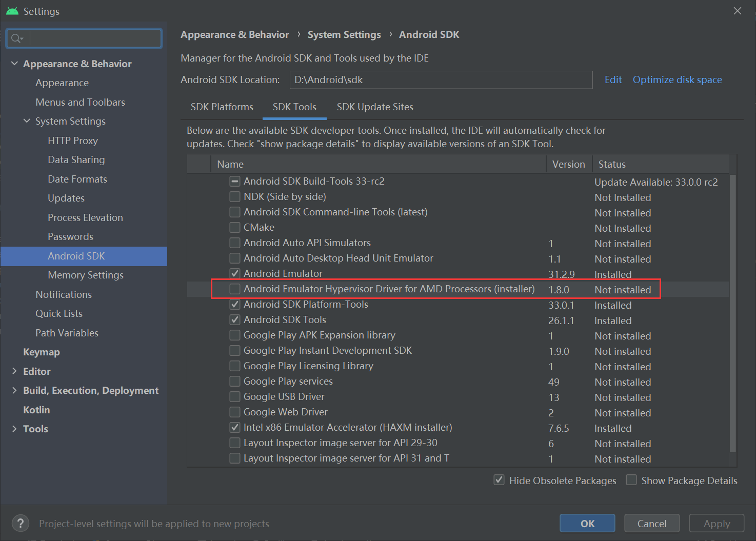The image size is (756, 541).
Task: Click the Version column header
Action: point(569,164)
